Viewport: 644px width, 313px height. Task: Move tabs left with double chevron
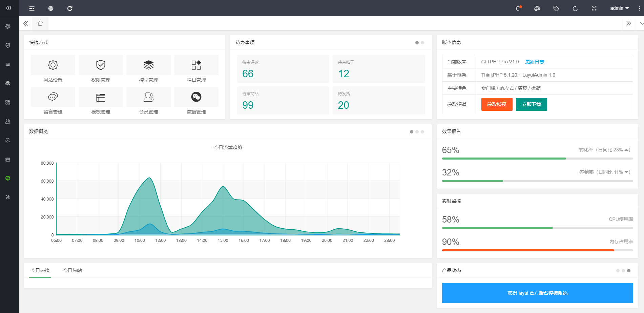pos(26,23)
